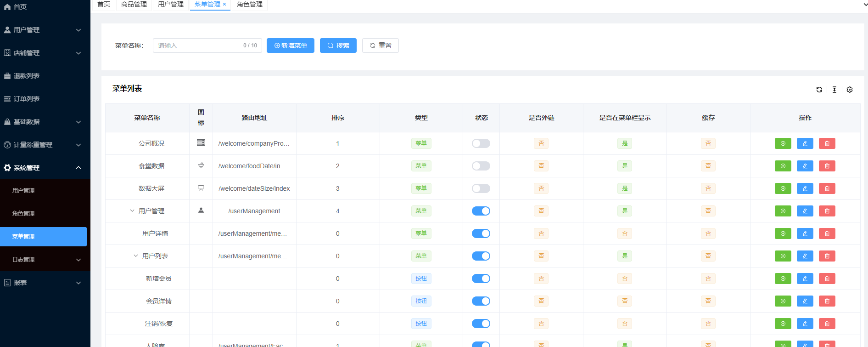Delete the 公司概况 menu row
The image size is (868, 347).
pyautogui.click(x=827, y=143)
